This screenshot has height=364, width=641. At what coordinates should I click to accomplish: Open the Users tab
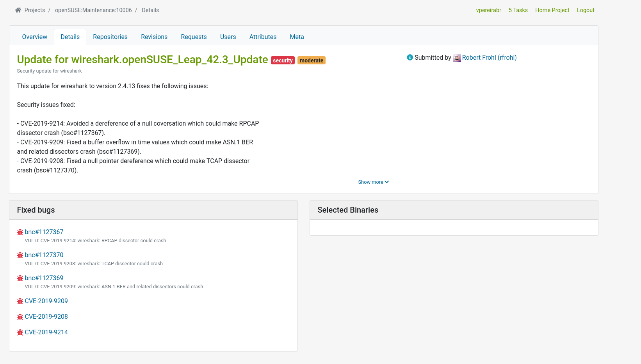click(x=228, y=37)
